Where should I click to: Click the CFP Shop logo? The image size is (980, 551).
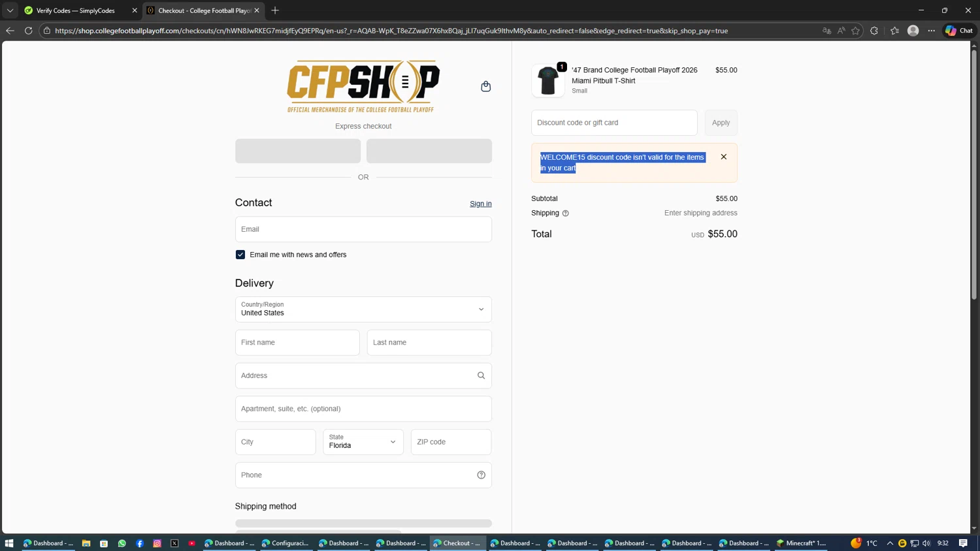click(363, 86)
